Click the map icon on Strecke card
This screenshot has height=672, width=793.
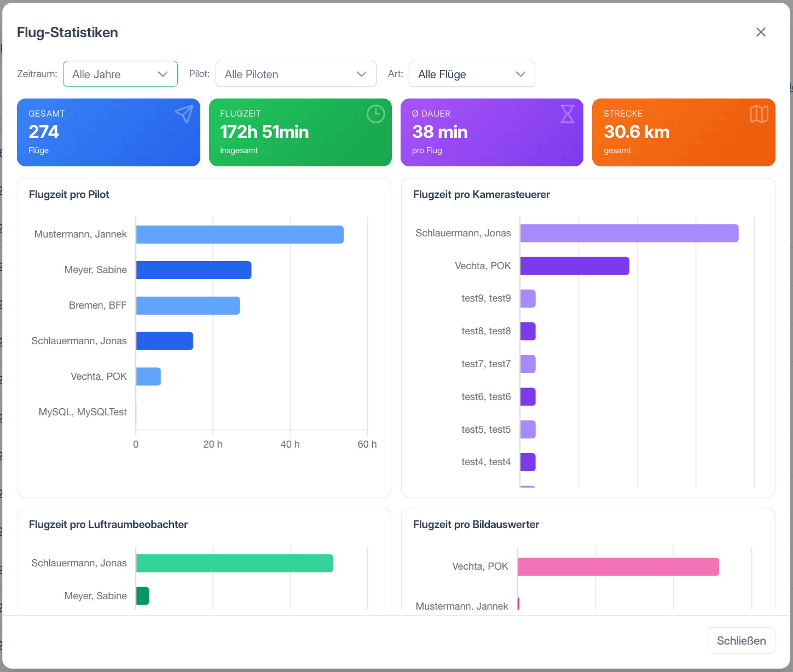coord(759,114)
